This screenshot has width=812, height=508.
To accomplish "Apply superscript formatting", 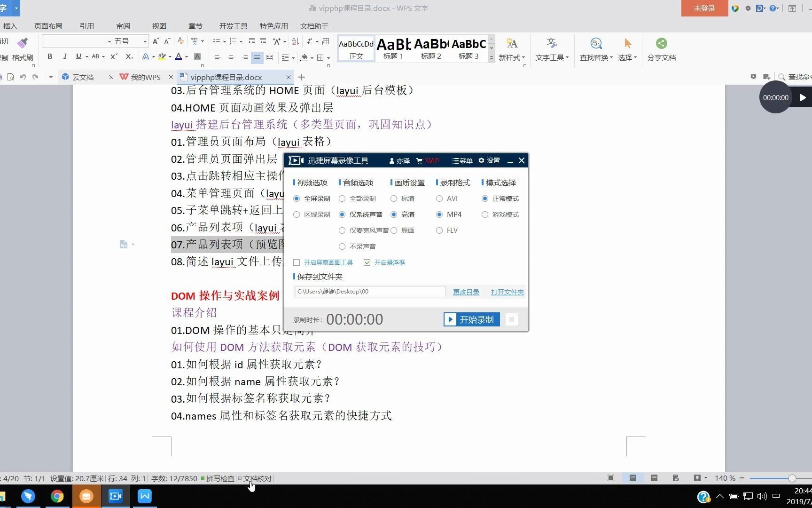I will click(114, 56).
